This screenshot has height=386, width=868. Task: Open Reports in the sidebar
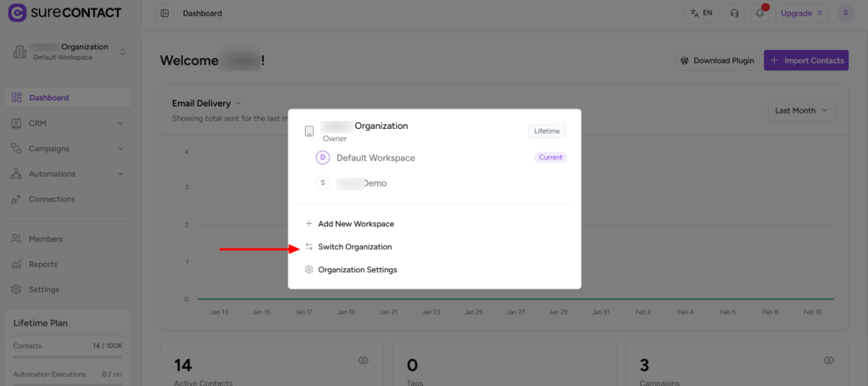tap(68, 264)
